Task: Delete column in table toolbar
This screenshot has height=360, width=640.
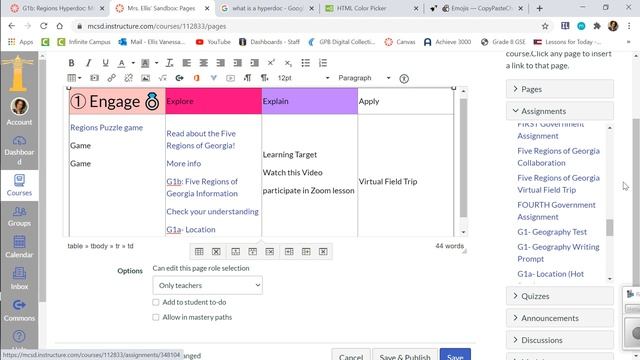Action: 323,252
